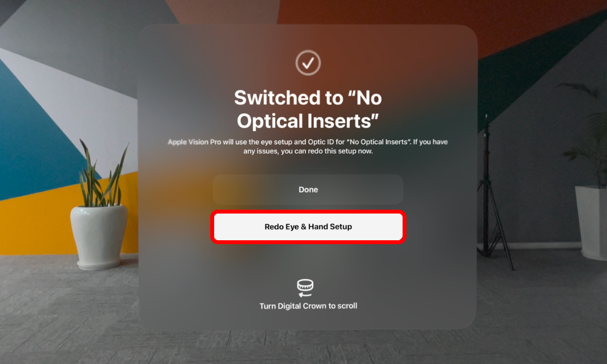Click the checkmark circle icon
Viewport: 607px width, 364px height.
click(308, 63)
